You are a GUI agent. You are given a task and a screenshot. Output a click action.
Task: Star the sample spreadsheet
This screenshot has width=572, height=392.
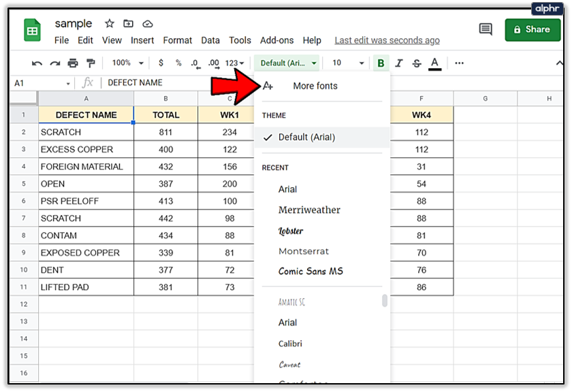point(110,24)
